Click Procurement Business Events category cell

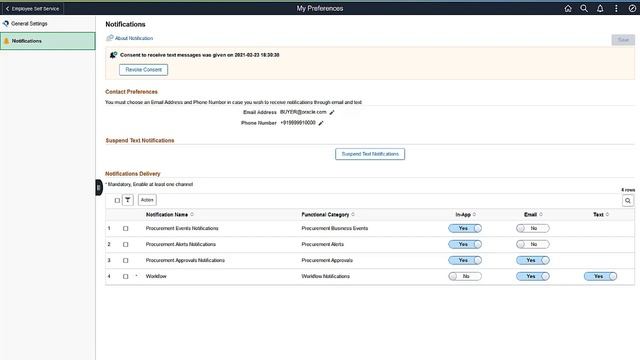pos(335,228)
